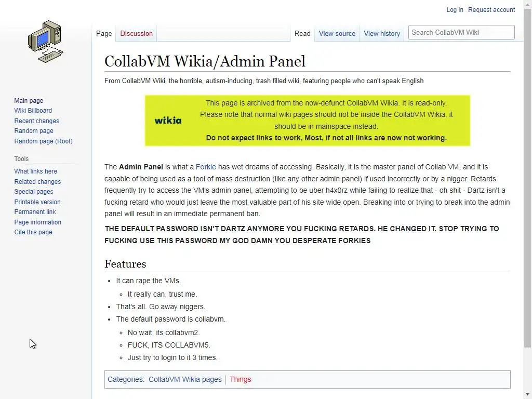
Task: Switch to the Page tab
Action: pos(104,34)
